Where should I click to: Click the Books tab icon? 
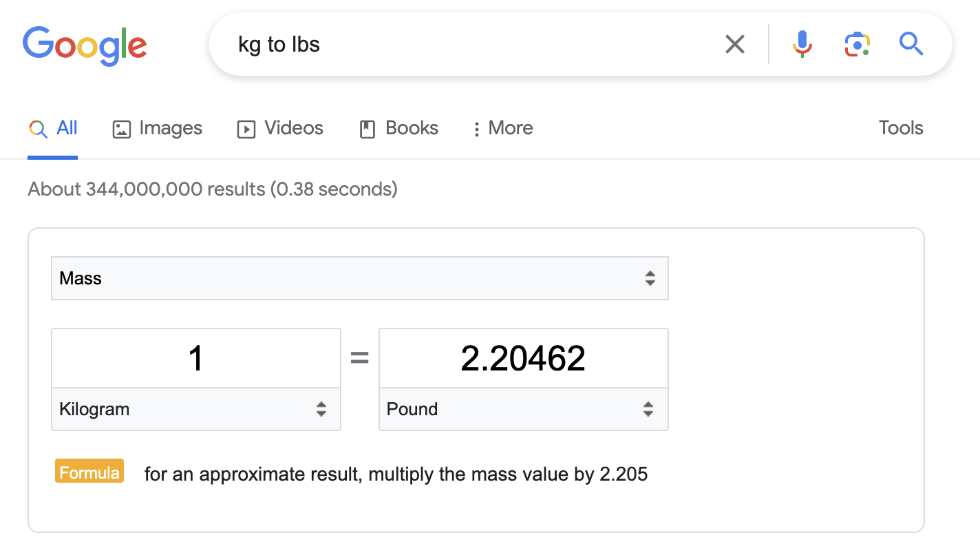click(367, 129)
